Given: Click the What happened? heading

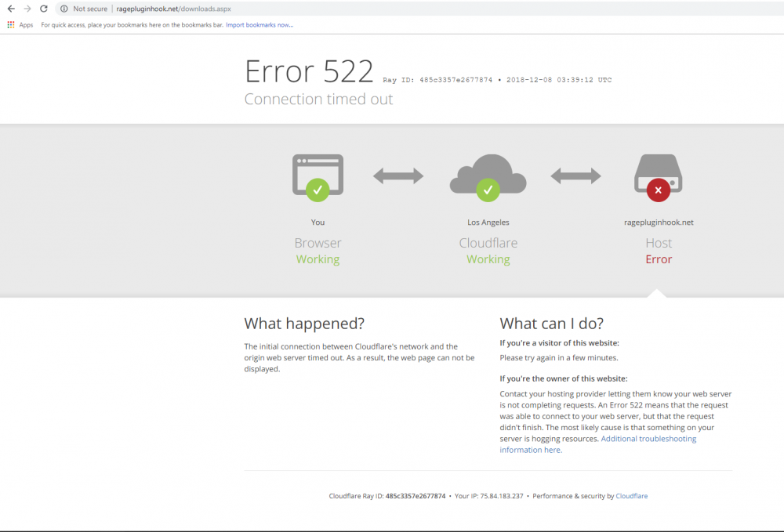Looking at the screenshot, I should pyautogui.click(x=304, y=324).
